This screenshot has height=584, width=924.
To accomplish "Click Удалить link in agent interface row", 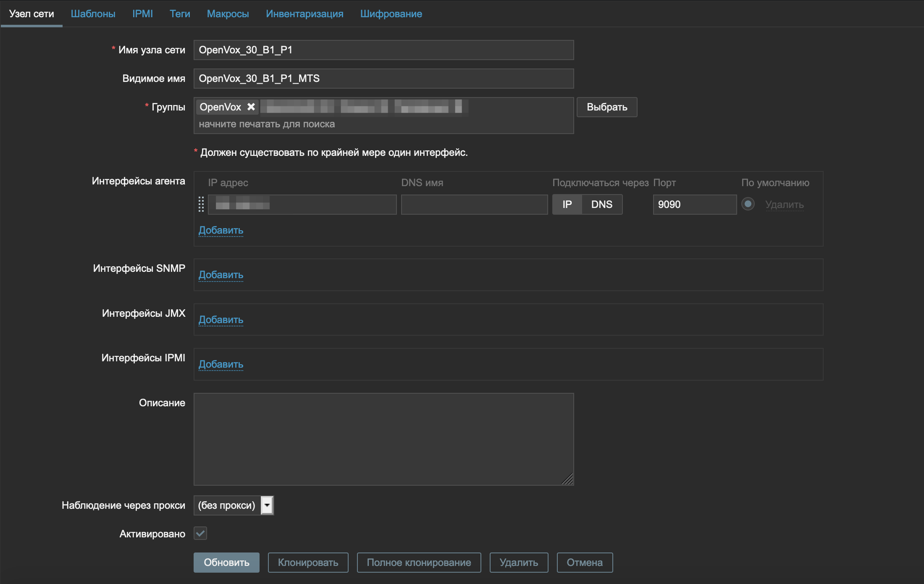I will [785, 205].
